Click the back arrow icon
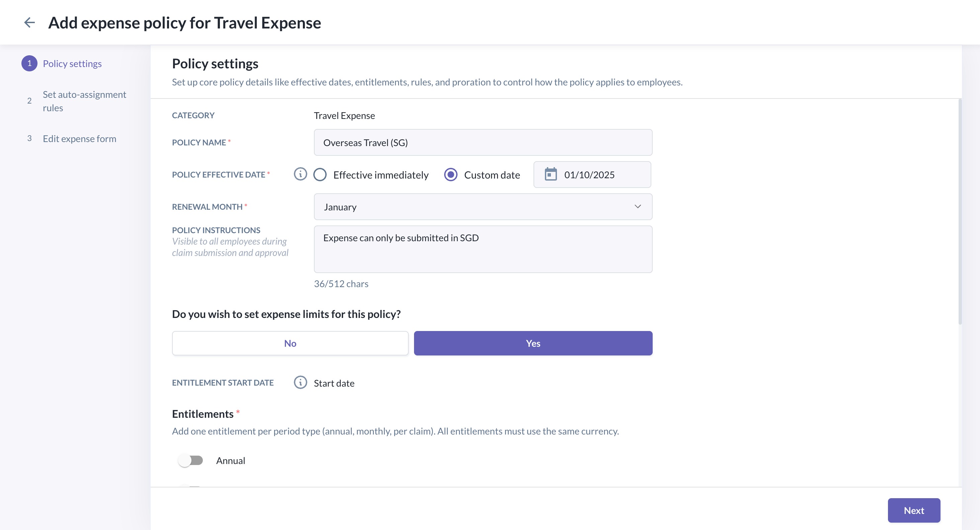980x530 pixels. 29,22
